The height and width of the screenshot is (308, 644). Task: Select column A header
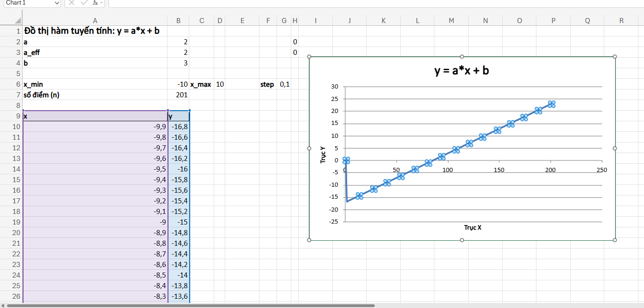click(x=95, y=20)
